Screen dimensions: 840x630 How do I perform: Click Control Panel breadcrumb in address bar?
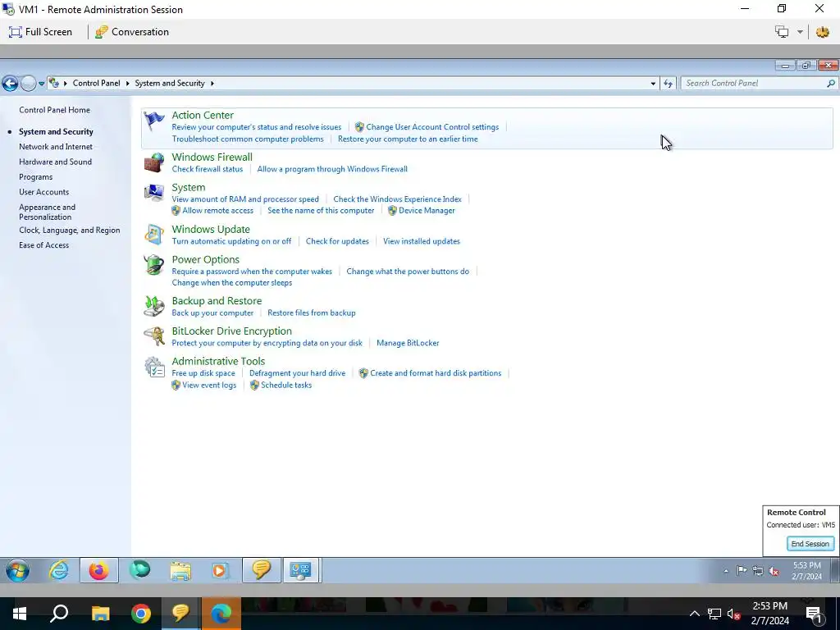(x=97, y=83)
